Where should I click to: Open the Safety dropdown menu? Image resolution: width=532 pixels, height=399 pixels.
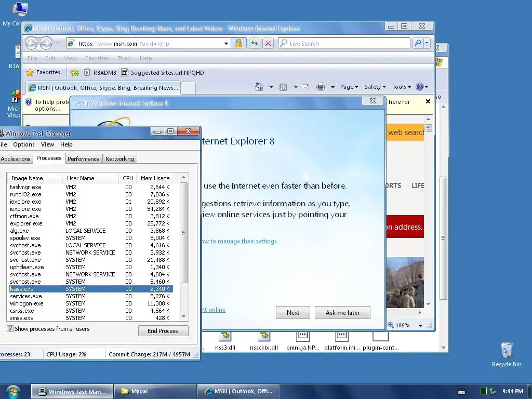375,87
